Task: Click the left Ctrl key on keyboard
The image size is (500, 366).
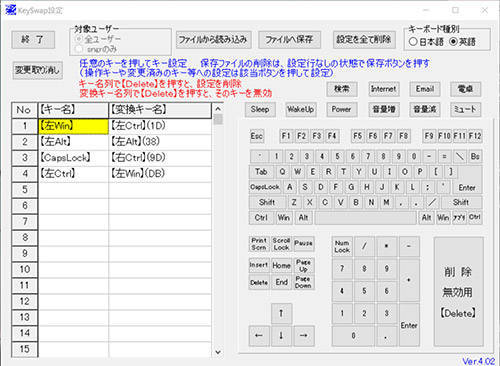Action: click(x=261, y=218)
